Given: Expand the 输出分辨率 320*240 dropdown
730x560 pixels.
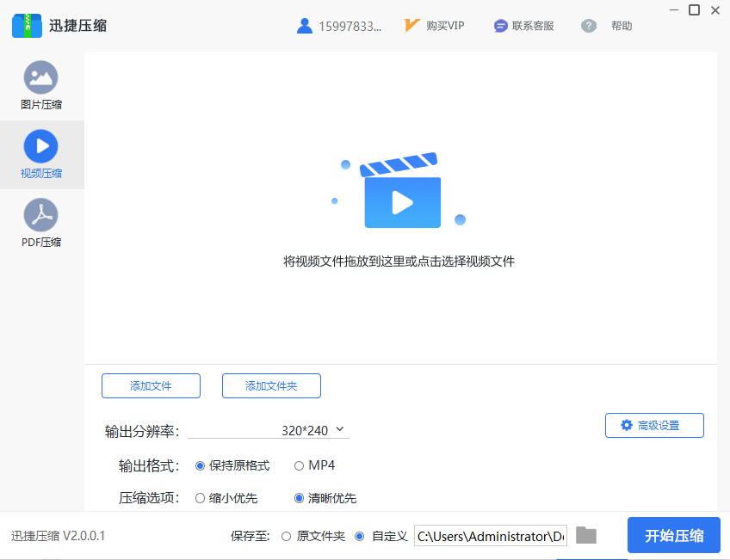Looking at the screenshot, I should (x=269, y=430).
